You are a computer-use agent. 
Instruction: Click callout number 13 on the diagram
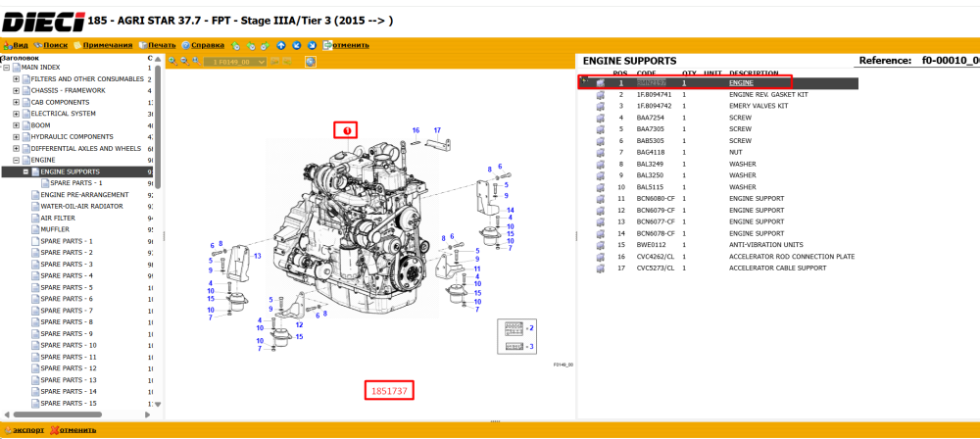[x=257, y=256]
